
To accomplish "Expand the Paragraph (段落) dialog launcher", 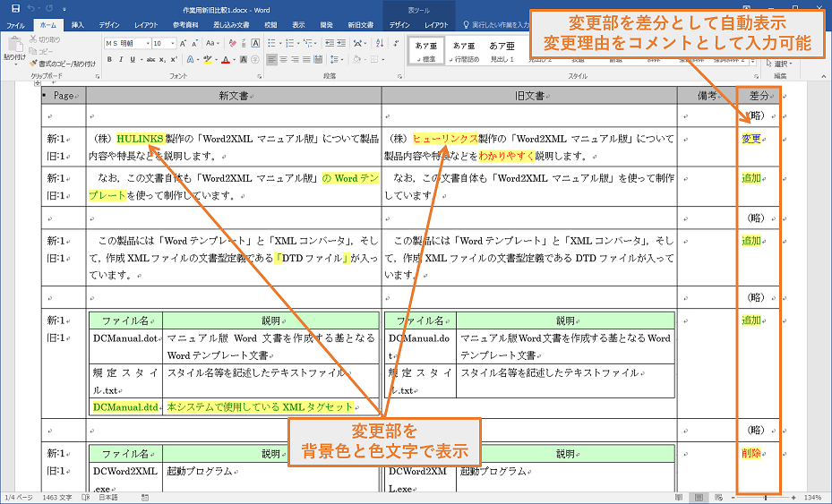I will click(399, 76).
